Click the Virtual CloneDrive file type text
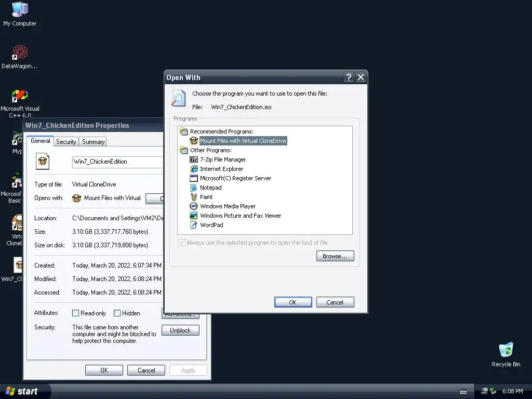 [x=94, y=184]
